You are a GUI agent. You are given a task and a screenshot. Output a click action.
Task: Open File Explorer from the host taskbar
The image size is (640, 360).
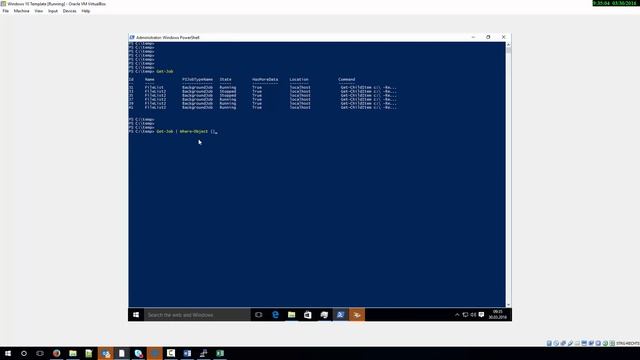click(x=73, y=353)
